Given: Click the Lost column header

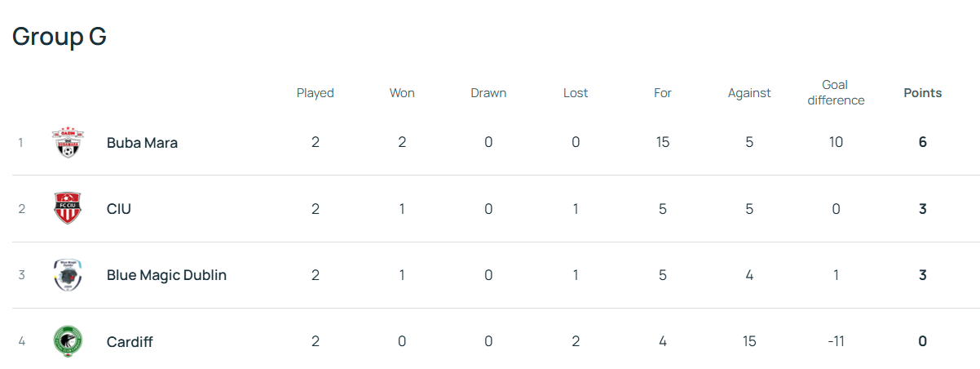Looking at the screenshot, I should pos(576,93).
